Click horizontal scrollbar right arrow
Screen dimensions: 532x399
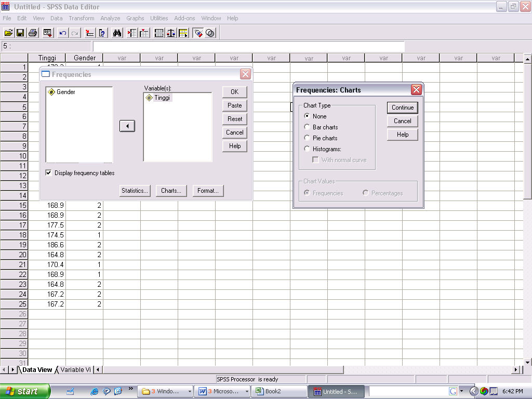516,370
